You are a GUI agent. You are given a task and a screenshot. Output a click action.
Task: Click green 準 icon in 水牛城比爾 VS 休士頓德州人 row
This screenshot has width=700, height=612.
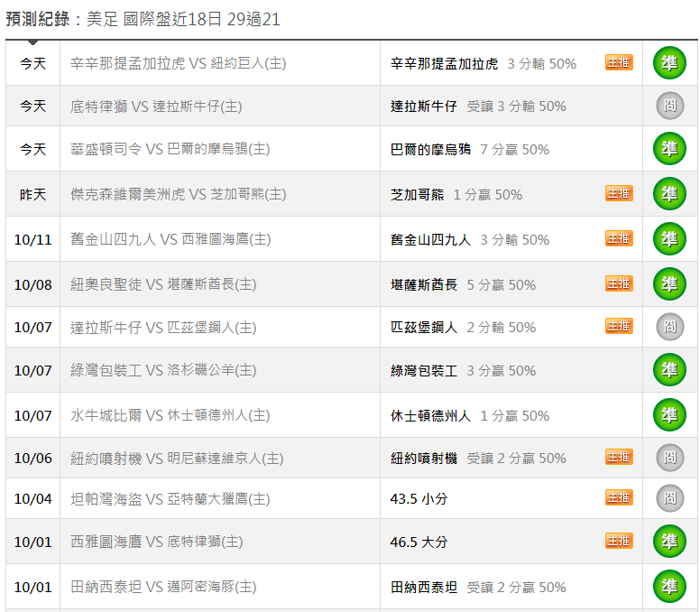click(669, 415)
